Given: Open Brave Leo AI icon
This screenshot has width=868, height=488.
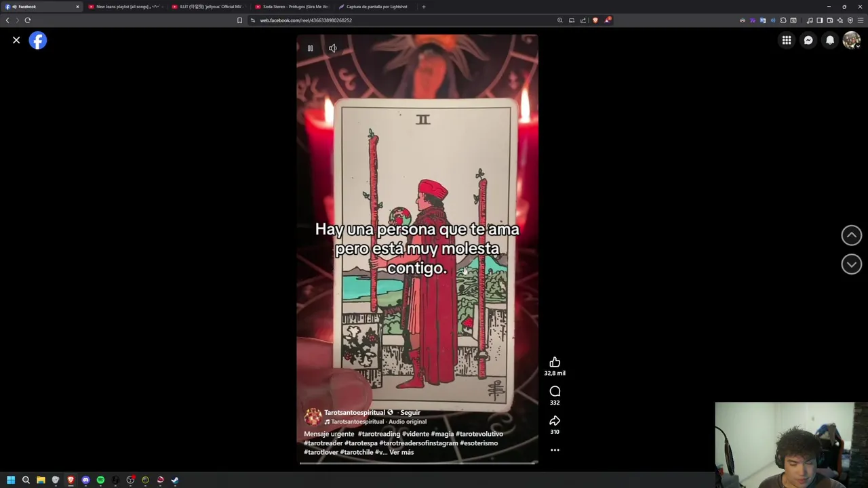Looking at the screenshot, I should point(840,20).
